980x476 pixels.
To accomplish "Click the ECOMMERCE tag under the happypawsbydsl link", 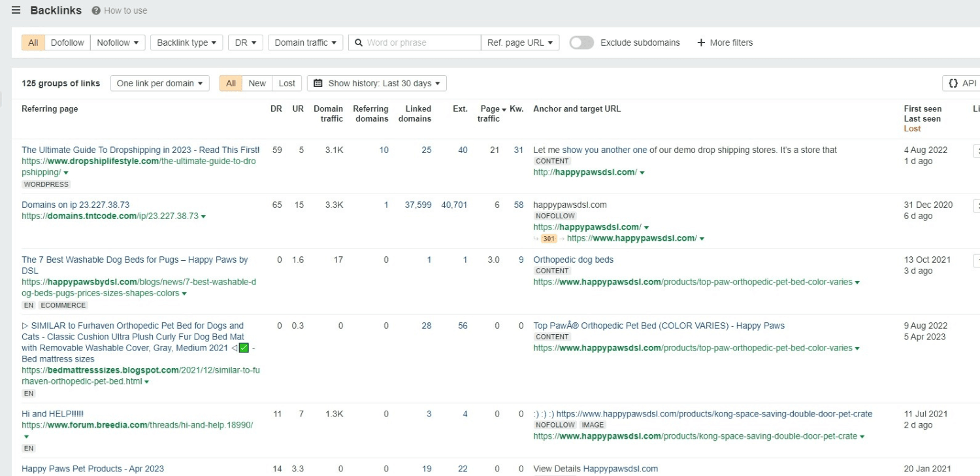I will click(x=63, y=305).
